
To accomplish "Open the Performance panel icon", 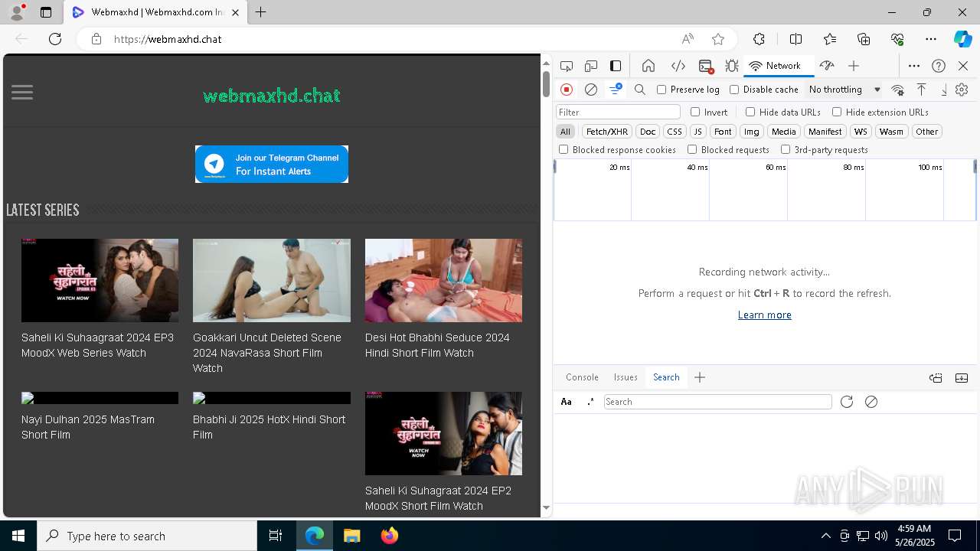I will point(827,66).
